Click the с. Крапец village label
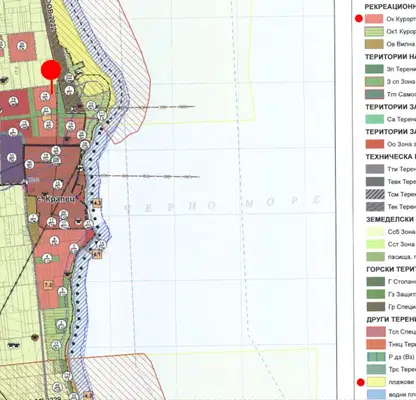The height and width of the screenshot is (400, 416). point(61,199)
